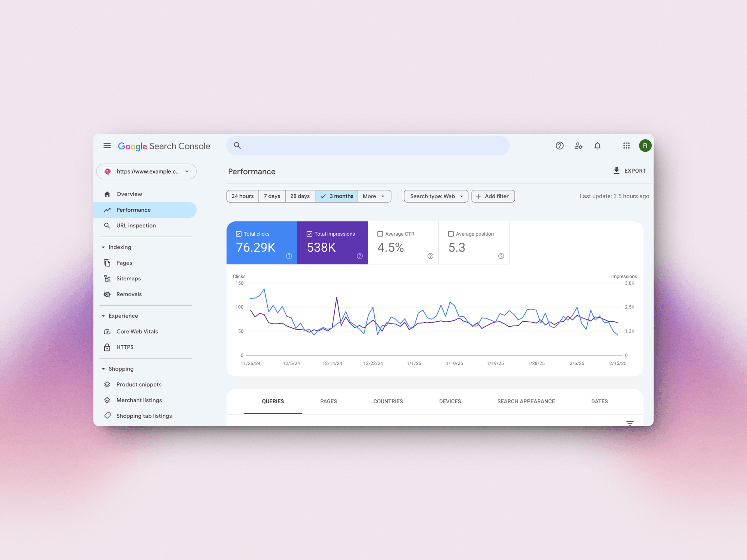Click the Core Web Vitals gauge icon
This screenshot has width=747, height=560.
pos(107,332)
